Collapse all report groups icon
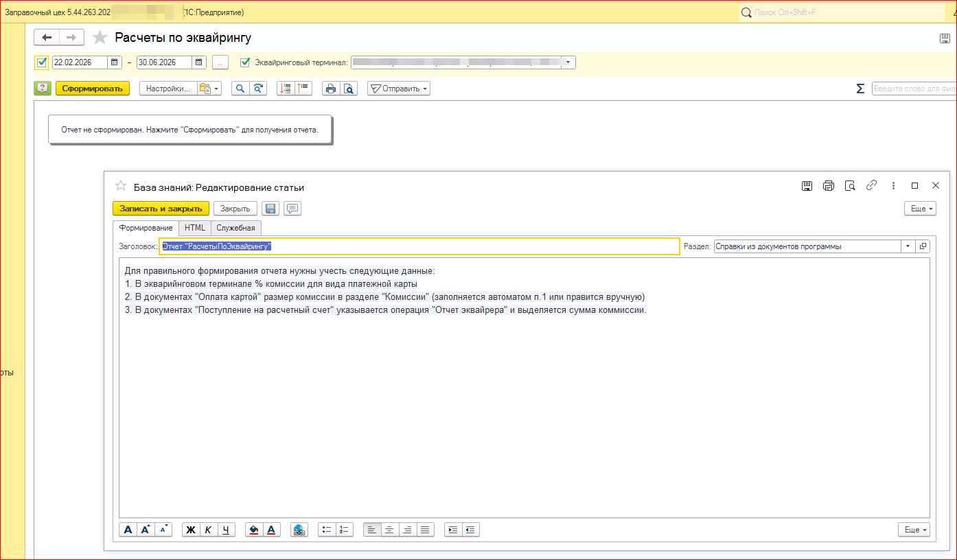 [x=286, y=89]
